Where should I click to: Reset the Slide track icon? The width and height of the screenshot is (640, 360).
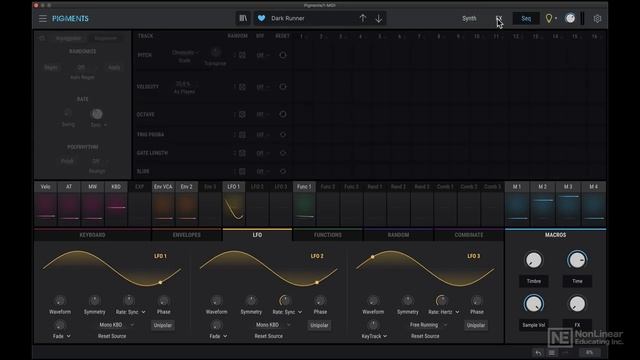(x=282, y=171)
